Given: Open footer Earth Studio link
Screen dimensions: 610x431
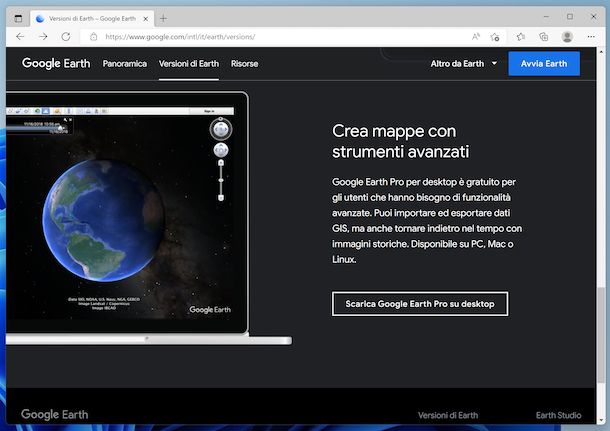Looking at the screenshot, I should click(558, 415).
